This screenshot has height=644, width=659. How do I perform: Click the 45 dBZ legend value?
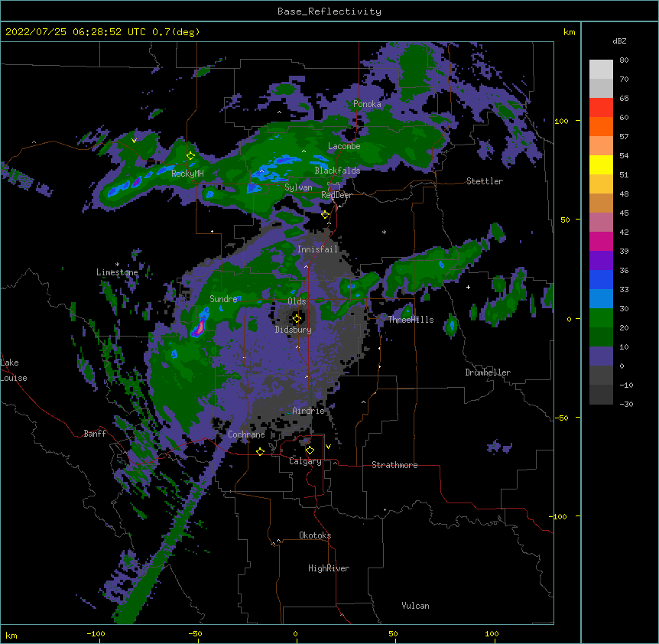(x=624, y=213)
